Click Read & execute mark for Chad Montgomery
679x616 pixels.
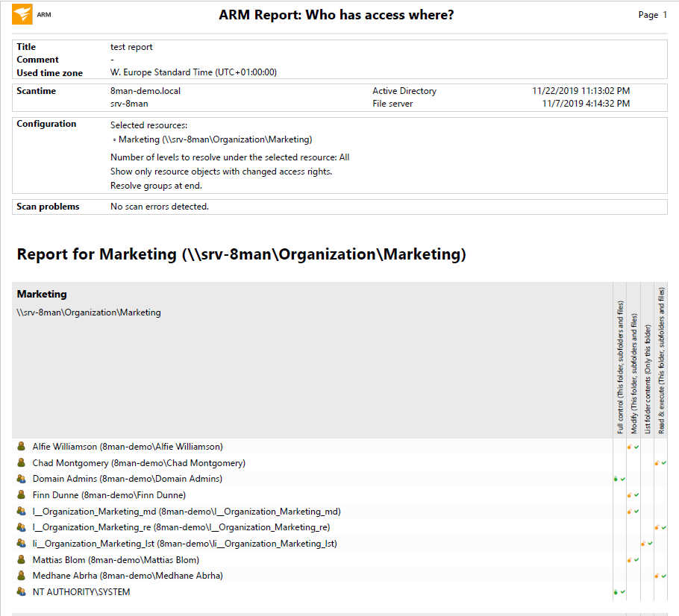pyautogui.click(x=660, y=463)
